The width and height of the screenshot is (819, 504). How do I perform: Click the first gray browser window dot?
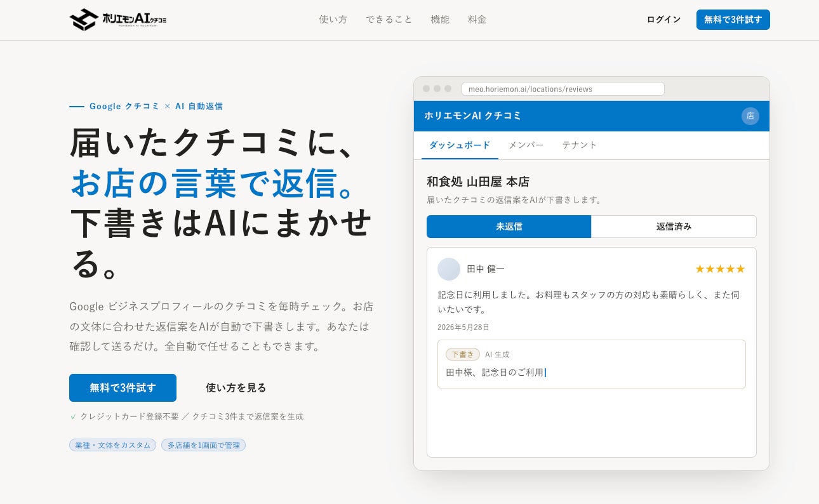(427, 89)
